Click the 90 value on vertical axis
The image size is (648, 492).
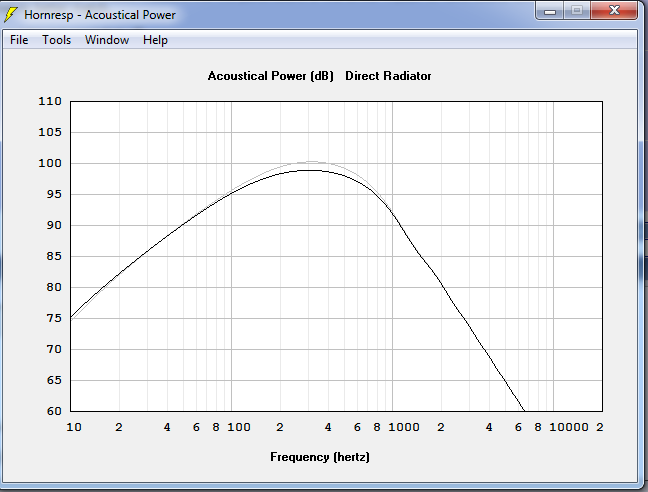[x=54, y=225]
